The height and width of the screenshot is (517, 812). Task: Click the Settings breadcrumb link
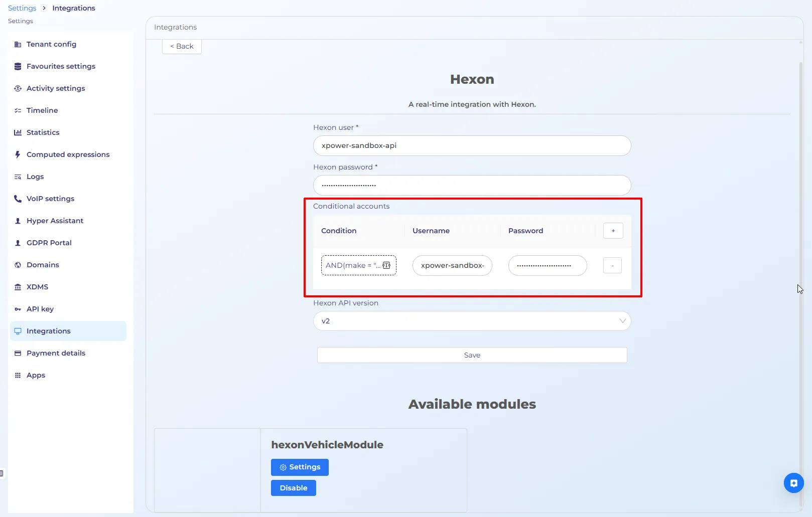tap(22, 8)
